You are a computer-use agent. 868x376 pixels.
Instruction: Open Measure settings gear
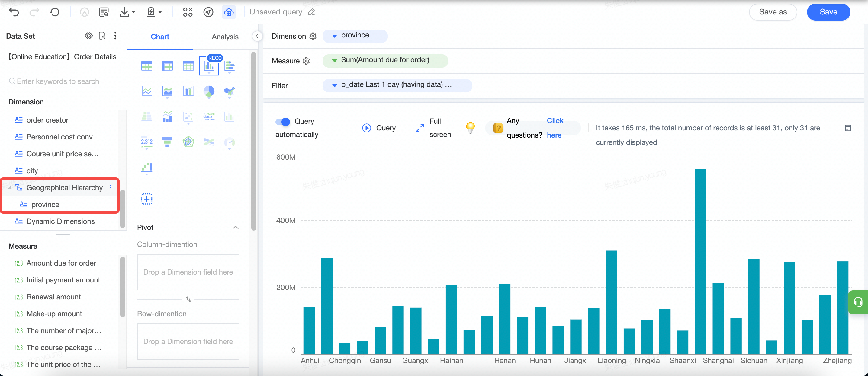pos(306,61)
